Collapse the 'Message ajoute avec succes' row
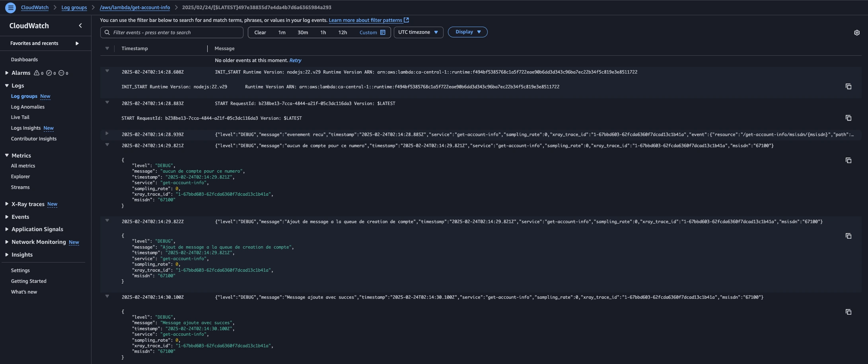Screen dimensions: 868x364 (107, 296)
